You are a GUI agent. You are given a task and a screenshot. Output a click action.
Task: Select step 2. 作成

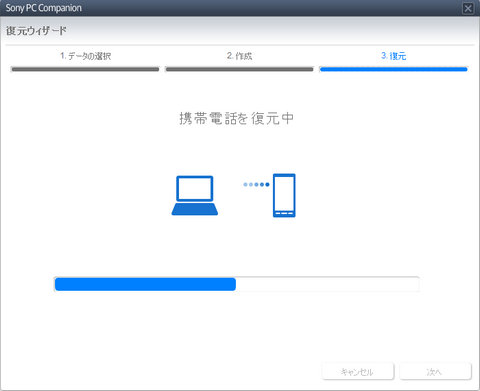click(x=239, y=56)
